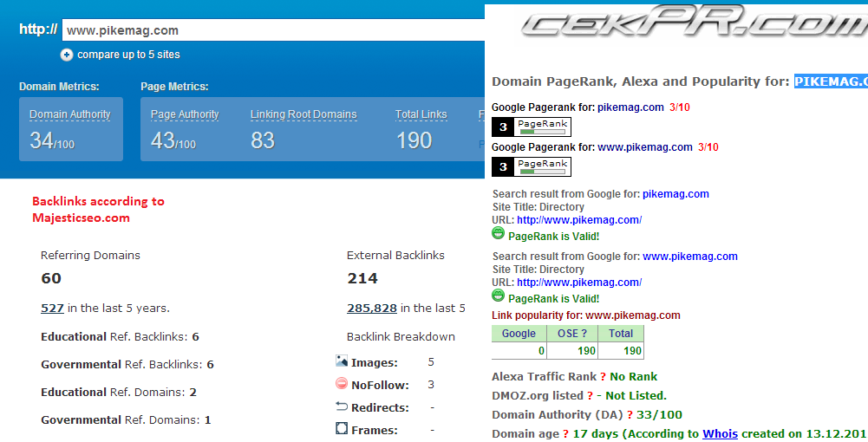868x442 pixels.
Task: Click the Total Links metric label
Action: point(421,114)
